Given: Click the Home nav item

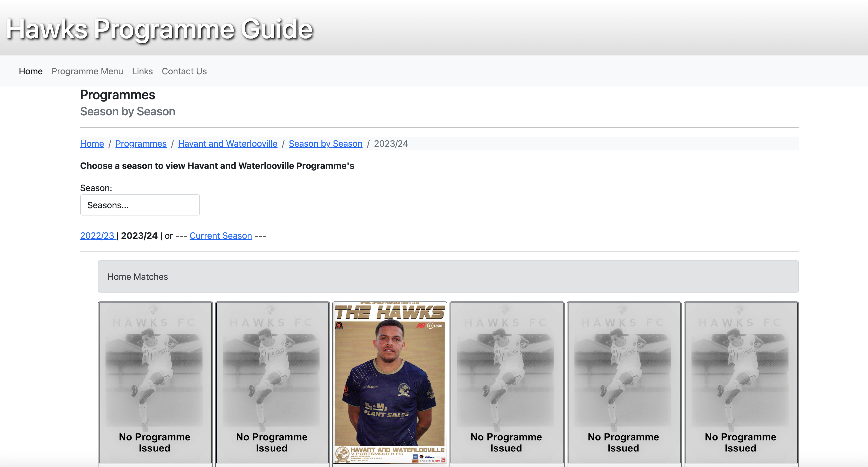Looking at the screenshot, I should pyautogui.click(x=31, y=71).
